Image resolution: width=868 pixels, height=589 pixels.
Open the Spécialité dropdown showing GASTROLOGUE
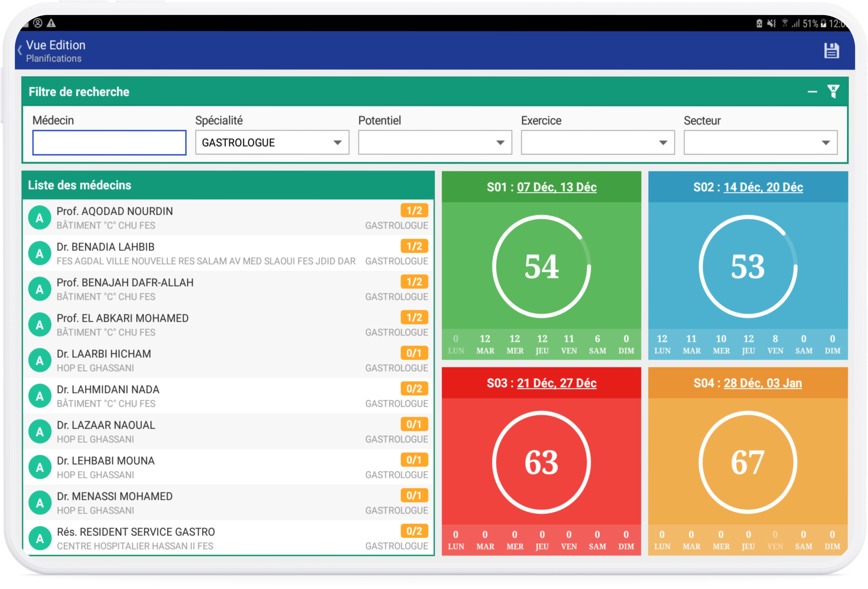[272, 143]
